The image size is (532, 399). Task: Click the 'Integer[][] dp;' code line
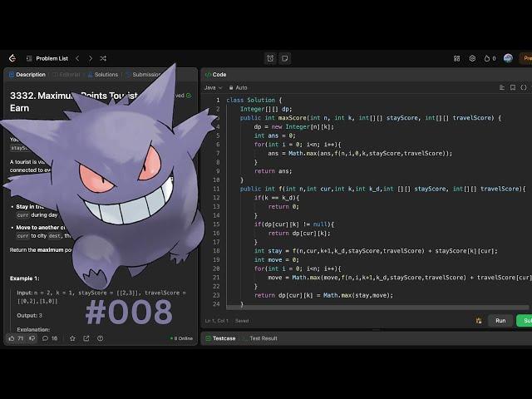[x=266, y=109]
